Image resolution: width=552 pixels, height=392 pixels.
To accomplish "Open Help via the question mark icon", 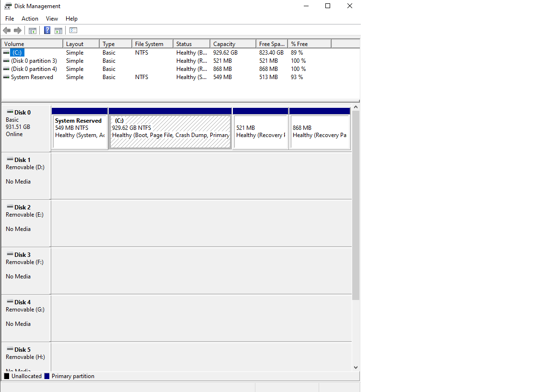I will [x=47, y=31].
